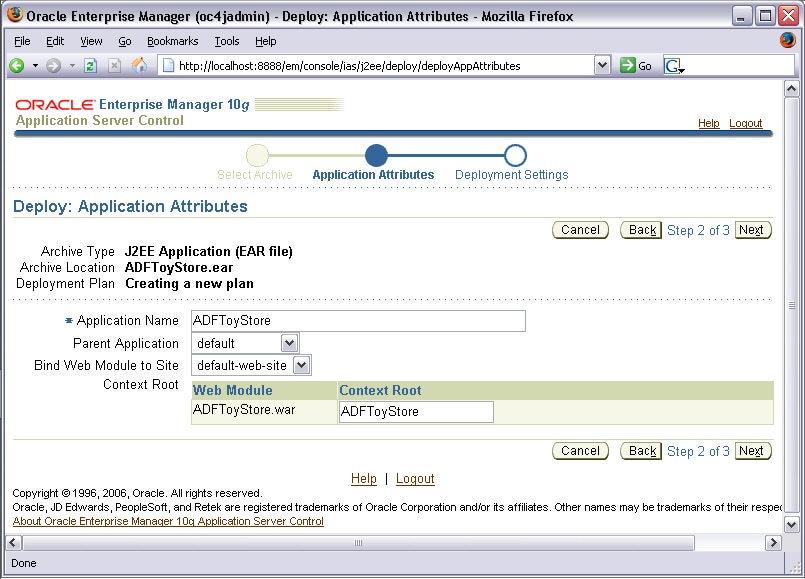Click the Creating a new plan text
805x579 pixels.
tap(189, 283)
